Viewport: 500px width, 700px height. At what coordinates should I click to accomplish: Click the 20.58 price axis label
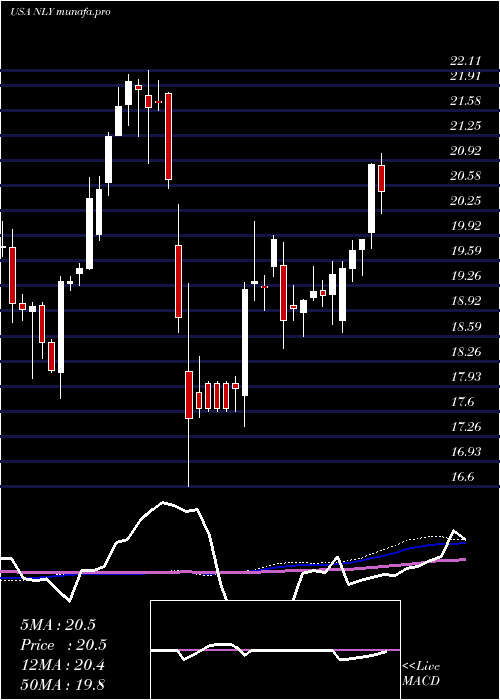466,176
